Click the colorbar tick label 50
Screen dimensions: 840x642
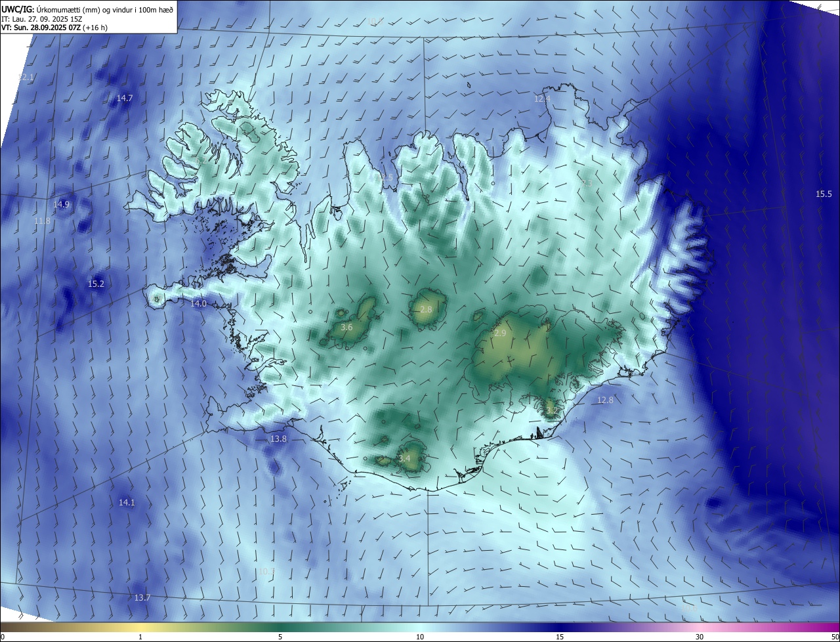pyautogui.click(x=835, y=637)
